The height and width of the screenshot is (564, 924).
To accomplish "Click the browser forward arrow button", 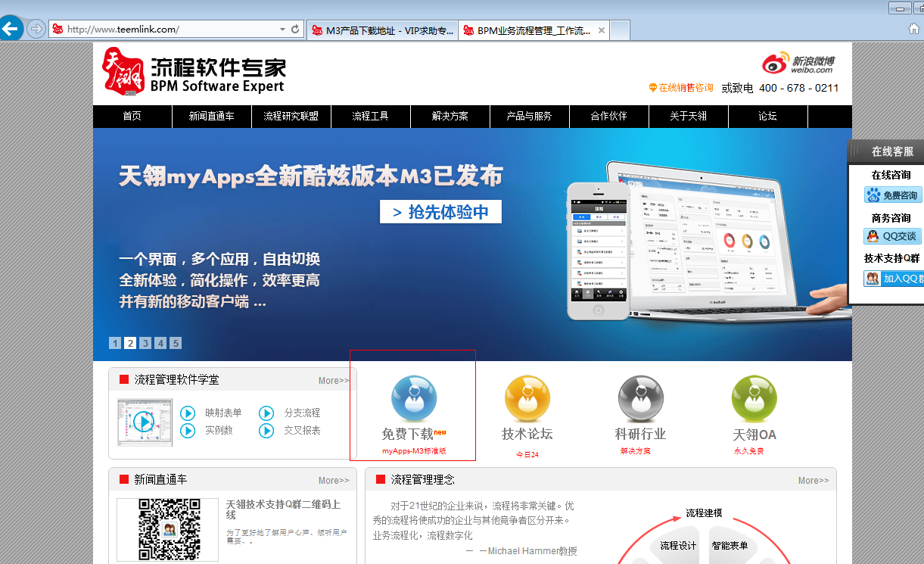I will coord(36,30).
